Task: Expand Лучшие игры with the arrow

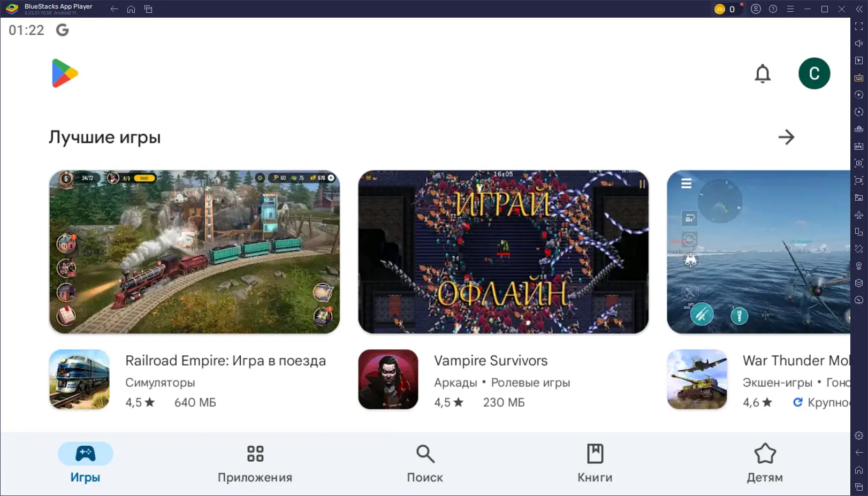Action: tap(786, 137)
